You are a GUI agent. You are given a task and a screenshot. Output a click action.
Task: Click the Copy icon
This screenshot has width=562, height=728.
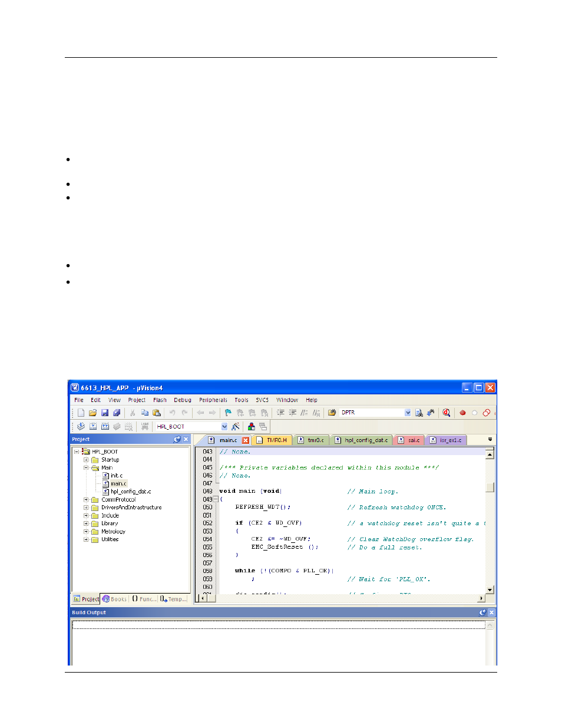tap(144, 413)
